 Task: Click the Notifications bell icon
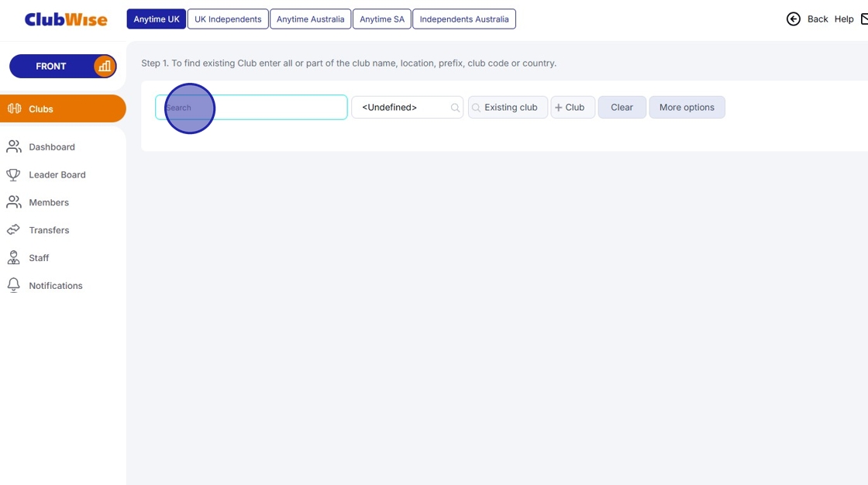(x=14, y=284)
